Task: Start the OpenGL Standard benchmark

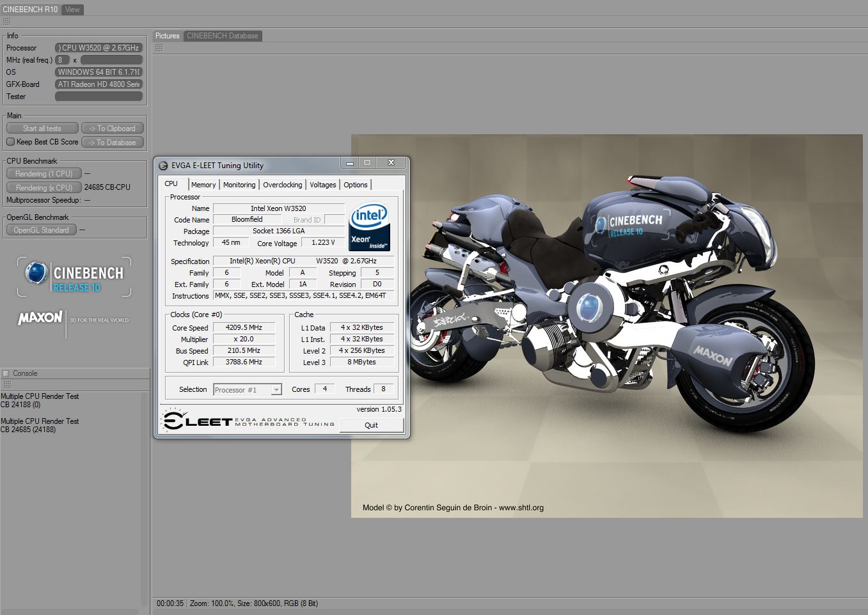Action: (42, 230)
